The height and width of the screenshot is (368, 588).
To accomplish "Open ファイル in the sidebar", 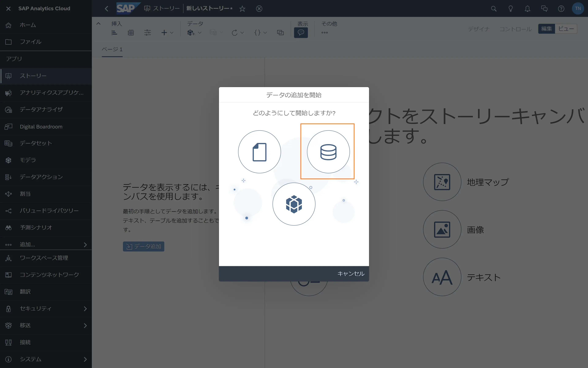I will [46, 42].
